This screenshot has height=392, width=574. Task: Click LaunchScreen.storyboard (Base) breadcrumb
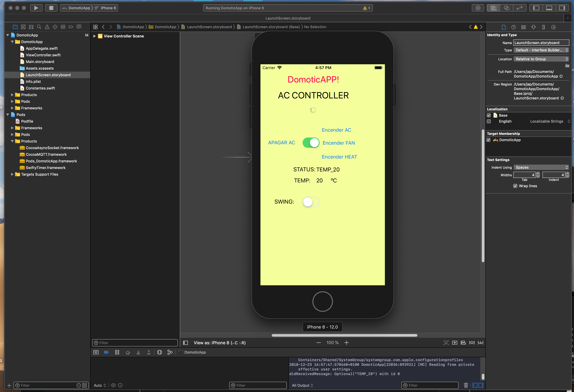271,27
